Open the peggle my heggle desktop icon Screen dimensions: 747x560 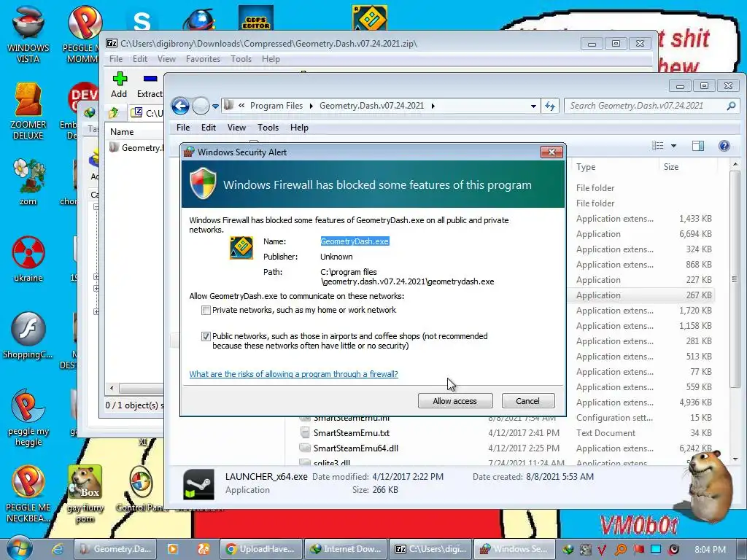(x=28, y=418)
